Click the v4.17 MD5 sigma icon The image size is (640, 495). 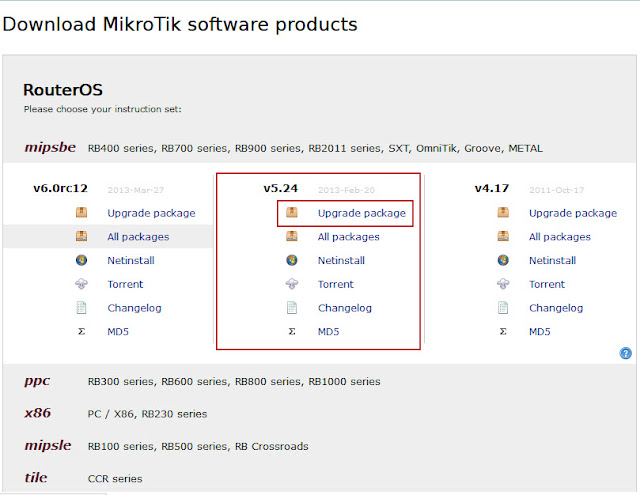click(503, 331)
